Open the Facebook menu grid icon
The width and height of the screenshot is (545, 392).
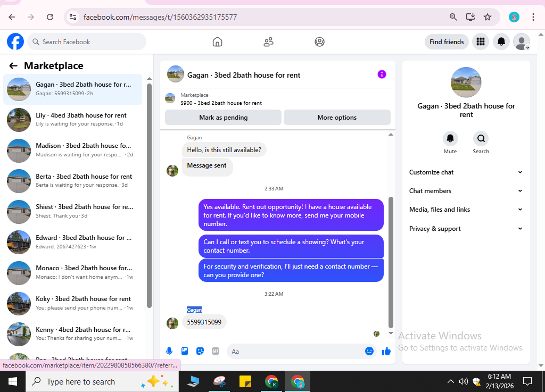481,42
